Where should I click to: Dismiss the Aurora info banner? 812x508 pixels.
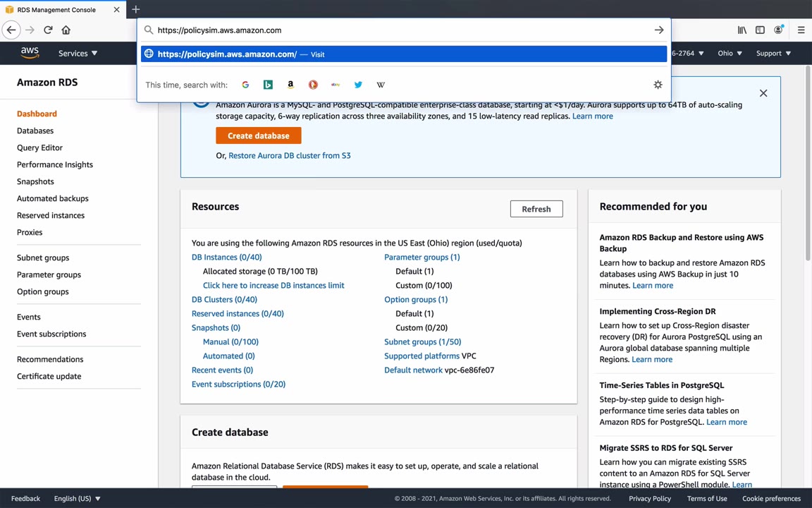tap(763, 93)
